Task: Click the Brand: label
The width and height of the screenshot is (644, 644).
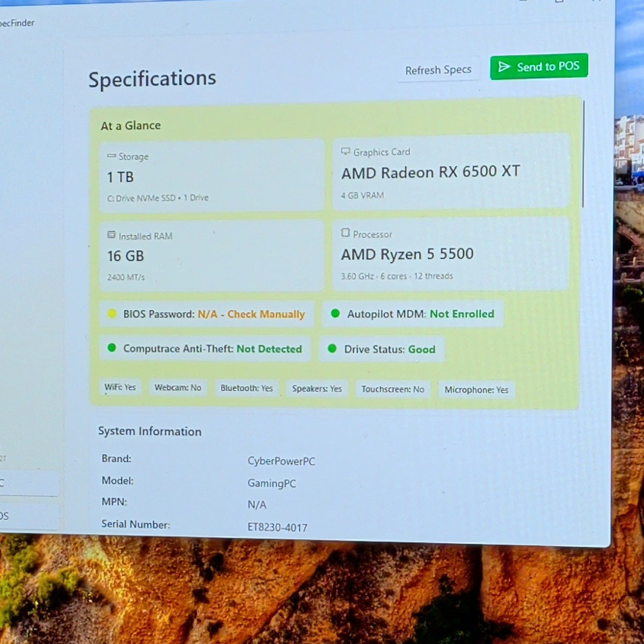Action: pos(116,458)
